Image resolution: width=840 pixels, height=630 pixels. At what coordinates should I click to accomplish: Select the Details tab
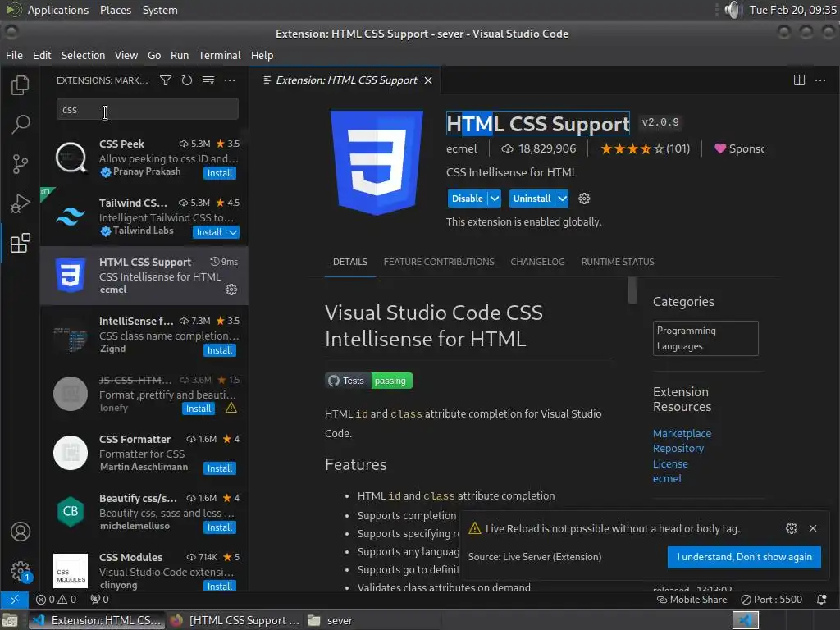point(349,262)
